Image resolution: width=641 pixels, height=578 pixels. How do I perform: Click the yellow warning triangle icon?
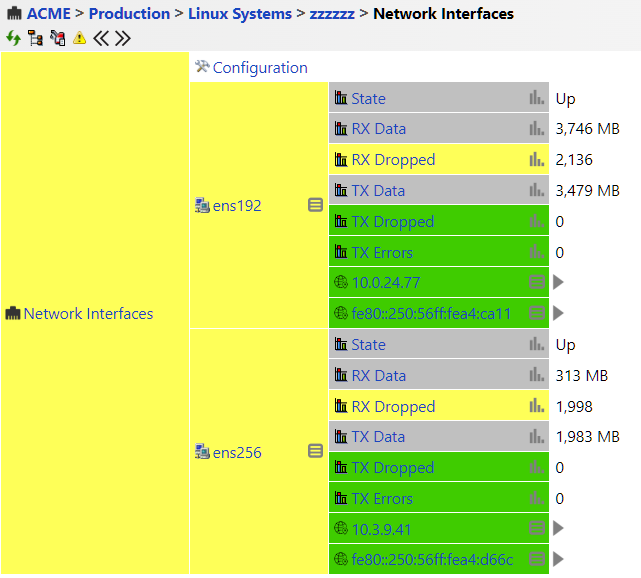(80, 38)
